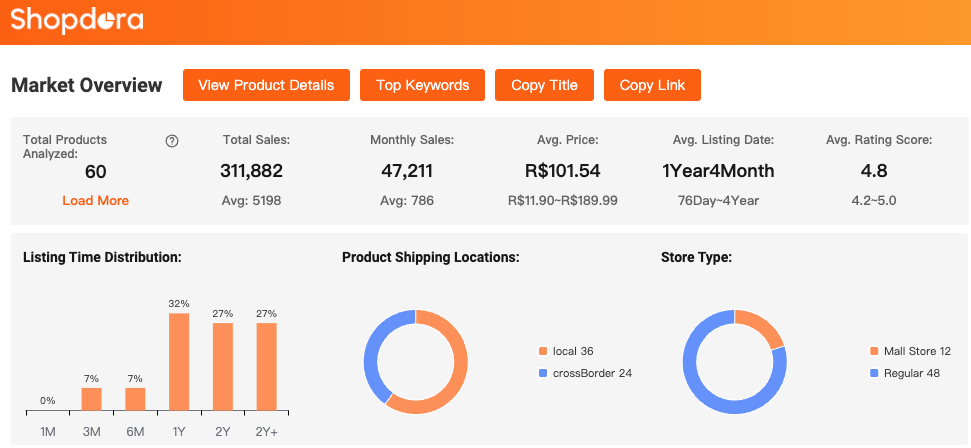Click the 6M bar in the listing chart

point(135,399)
